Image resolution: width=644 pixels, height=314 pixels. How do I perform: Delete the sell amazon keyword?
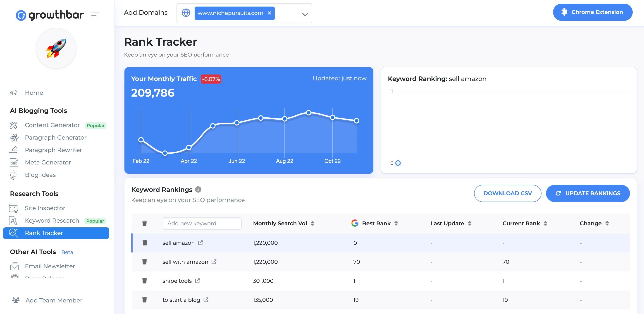145,243
